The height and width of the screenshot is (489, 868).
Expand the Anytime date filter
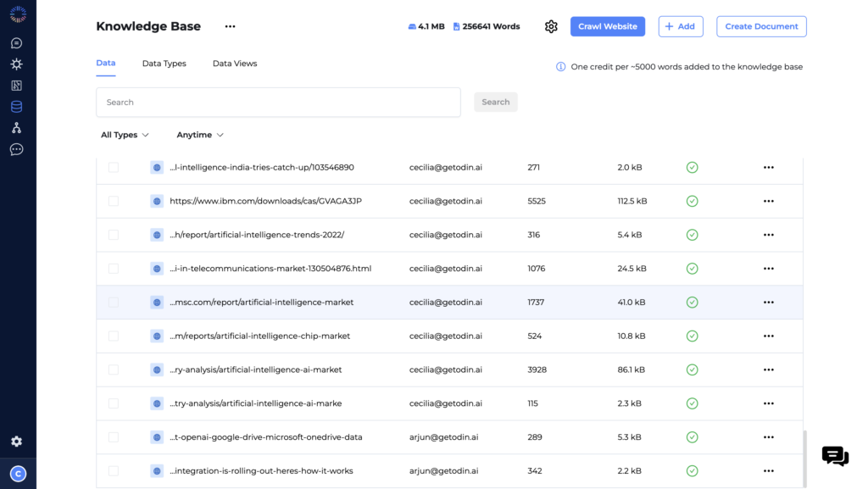200,135
